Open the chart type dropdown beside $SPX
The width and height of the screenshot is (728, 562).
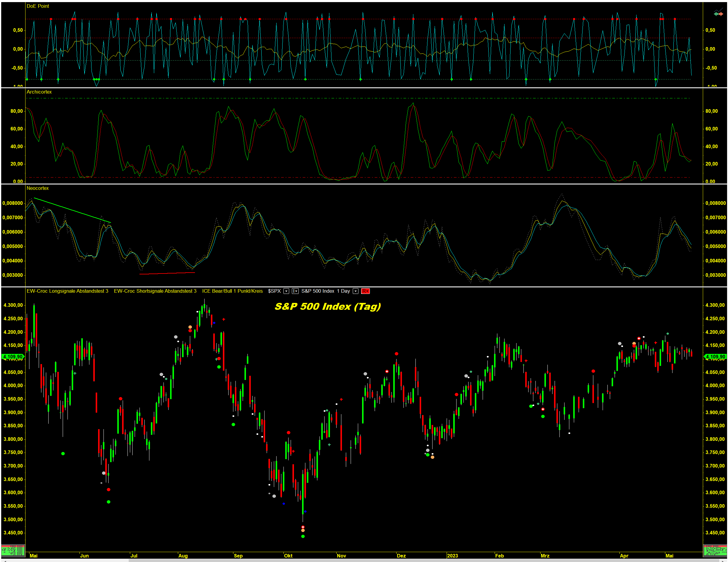(295, 291)
